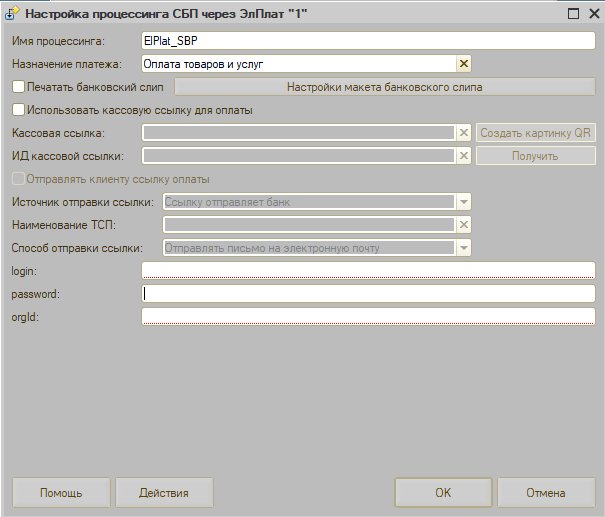Image resolution: width=605 pixels, height=517 pixels.
Task: Click into the login input field
Action: (x=369, y=270)
